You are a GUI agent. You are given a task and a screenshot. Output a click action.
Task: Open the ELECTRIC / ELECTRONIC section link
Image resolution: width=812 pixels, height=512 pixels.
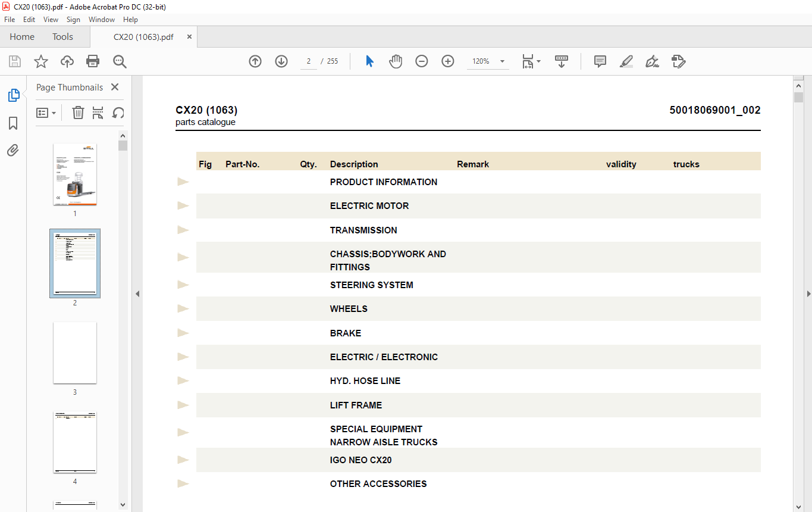(384, 357)
